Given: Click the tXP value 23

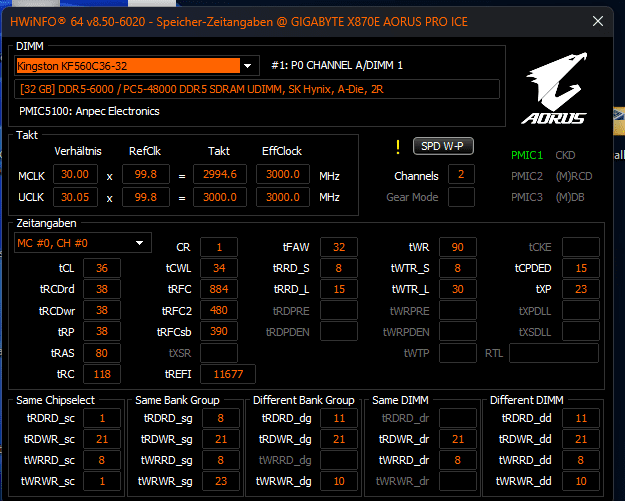Looking at the screenshot, I should click(x=581, y=289).
